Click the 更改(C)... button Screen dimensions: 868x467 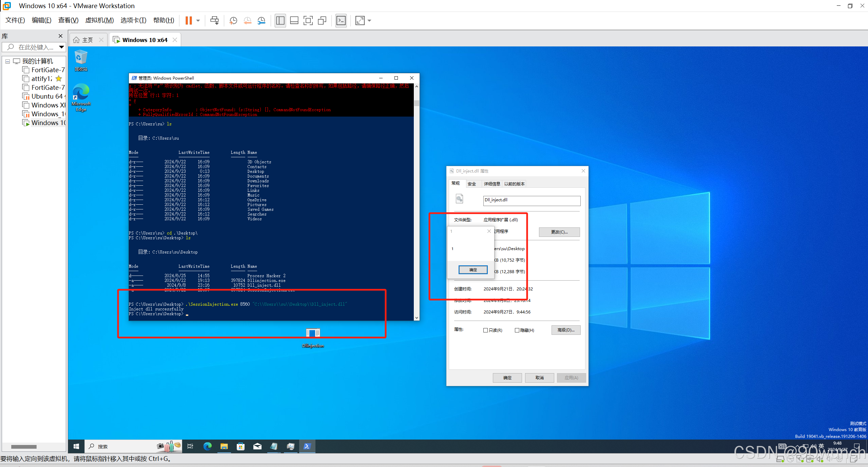pos(559,232)
